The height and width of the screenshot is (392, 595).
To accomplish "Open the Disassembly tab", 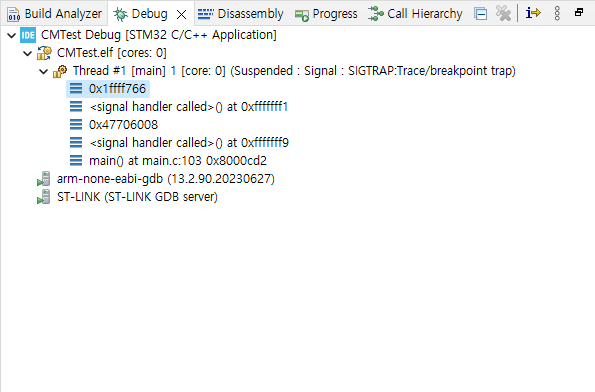I will tap(241, 14).
